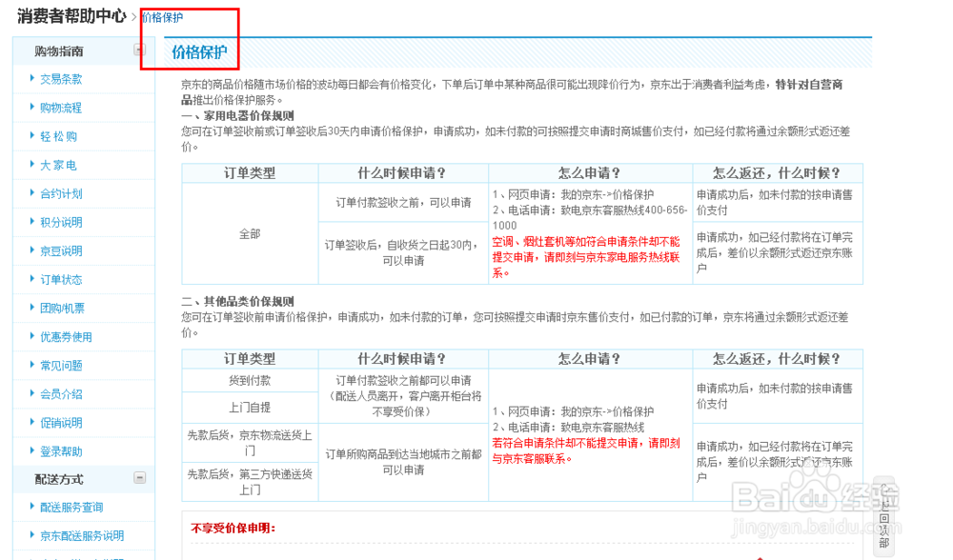Open 促销说明 in the sidebar

click(61, 422)
